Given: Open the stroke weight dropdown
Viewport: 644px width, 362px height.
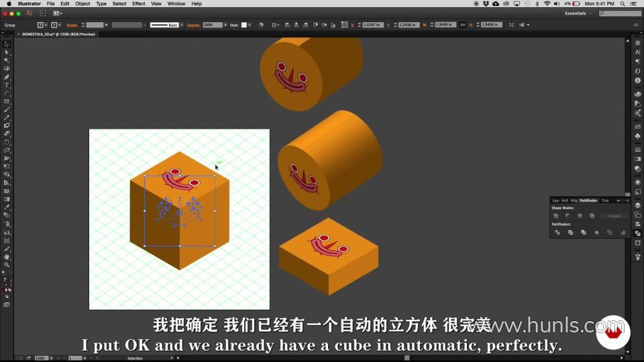Looking at the screenshot, I should tap(106, 25).
